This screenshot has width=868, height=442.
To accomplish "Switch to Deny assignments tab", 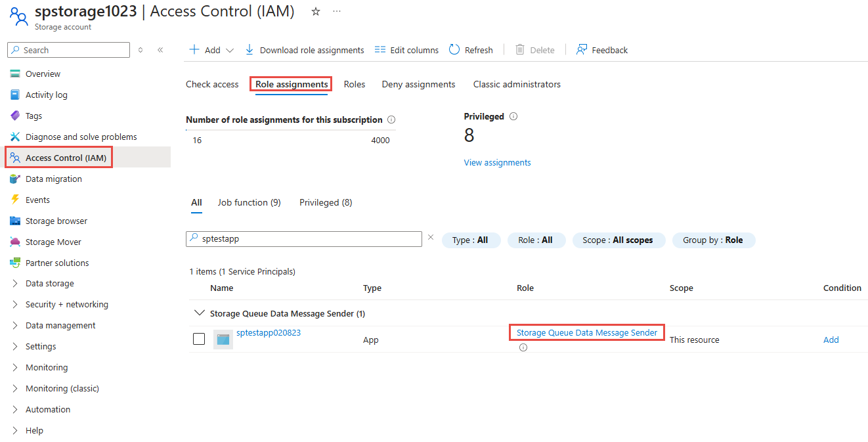I will [418, 84].
